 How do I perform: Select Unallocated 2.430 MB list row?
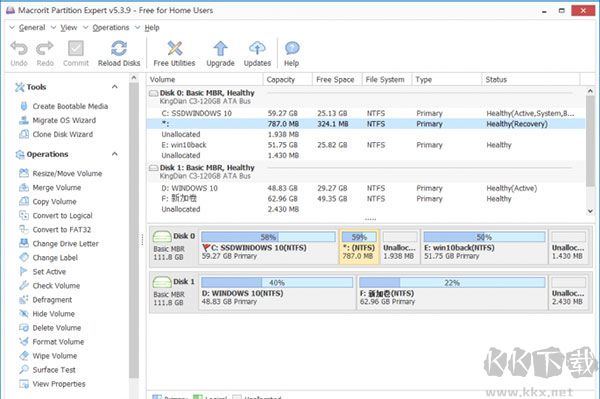coord(366,209)
